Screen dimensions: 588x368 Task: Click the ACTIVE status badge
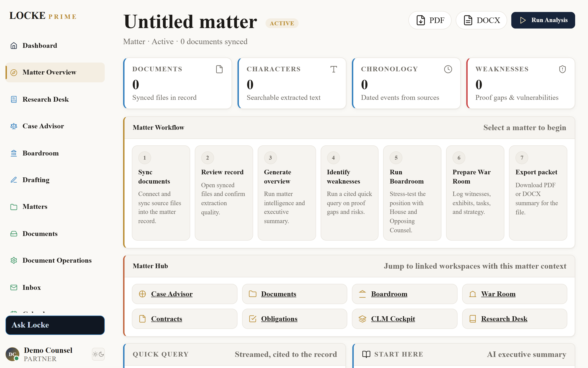click(282, 23)
